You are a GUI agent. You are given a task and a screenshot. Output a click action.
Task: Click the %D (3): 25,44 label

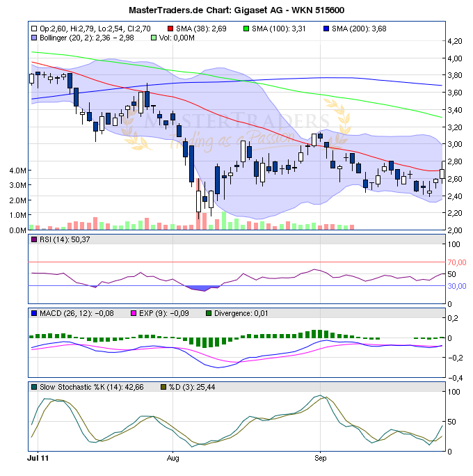[192, 387]
